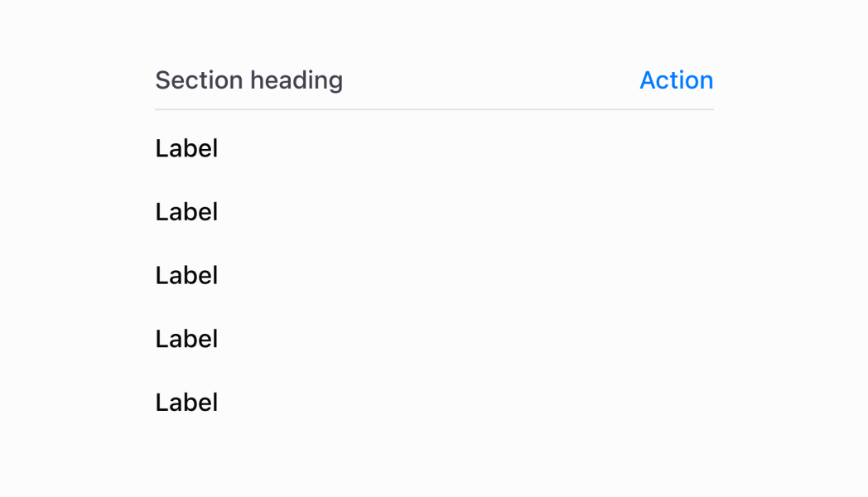Highlight the bottommost Label entry
The height and width of the screenshot is (497, 868).
point(186,403)
